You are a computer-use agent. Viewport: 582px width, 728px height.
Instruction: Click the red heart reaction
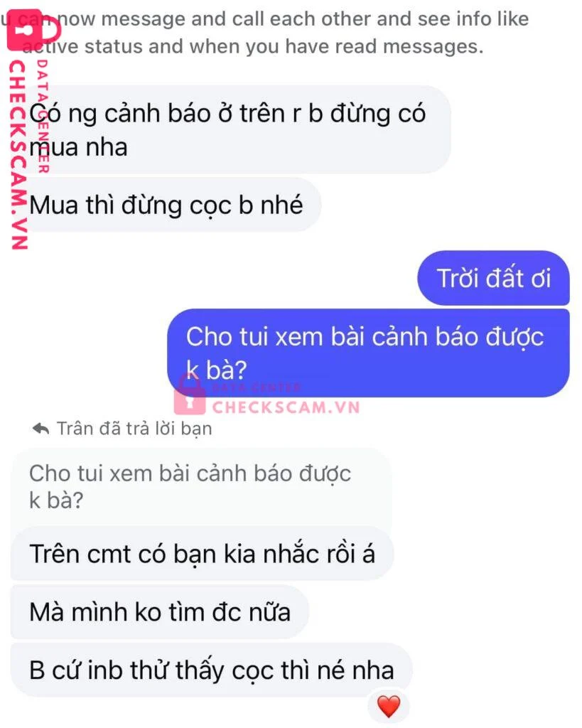(x=389, y=706)
